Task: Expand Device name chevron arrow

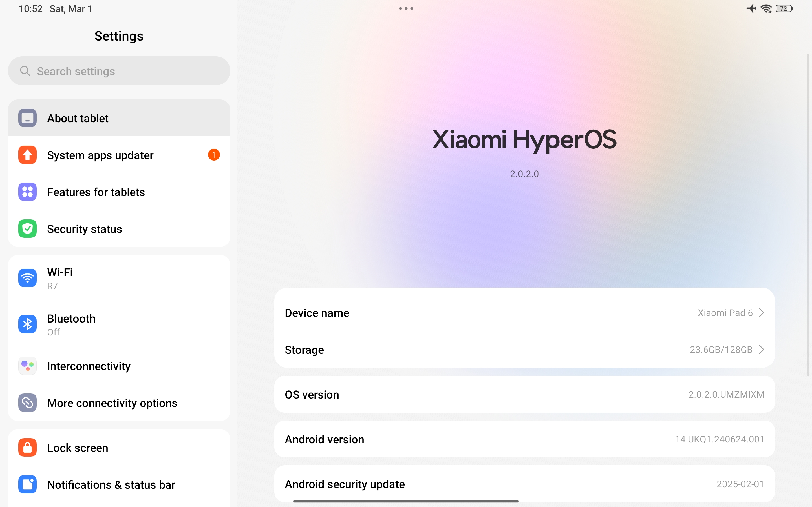Action: [762, 313]
